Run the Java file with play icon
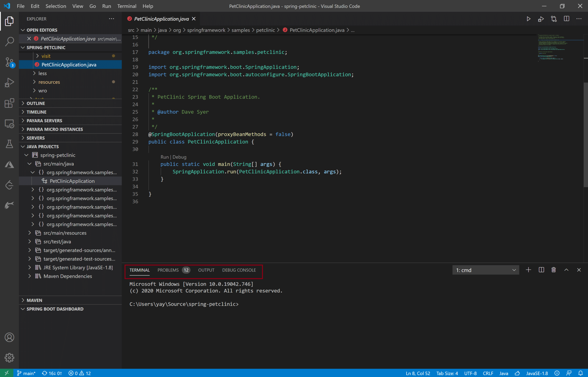588x377 pixels. coord(529,19)
